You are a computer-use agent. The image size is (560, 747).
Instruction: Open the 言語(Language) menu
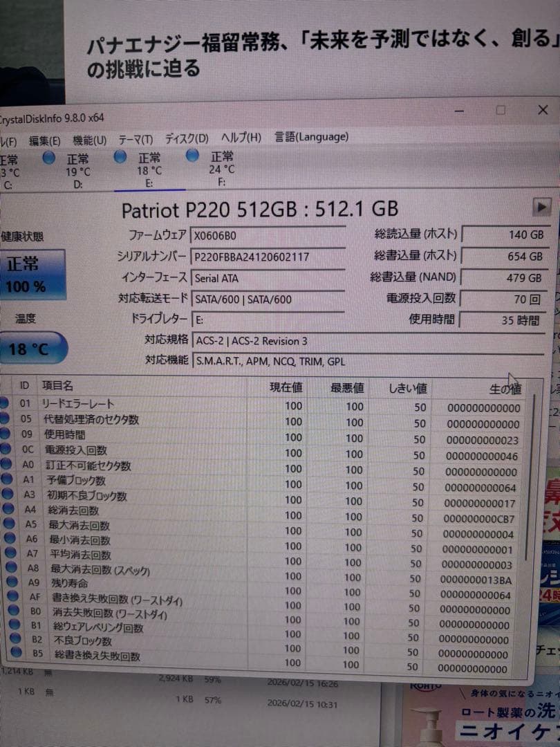click(311, 137)
